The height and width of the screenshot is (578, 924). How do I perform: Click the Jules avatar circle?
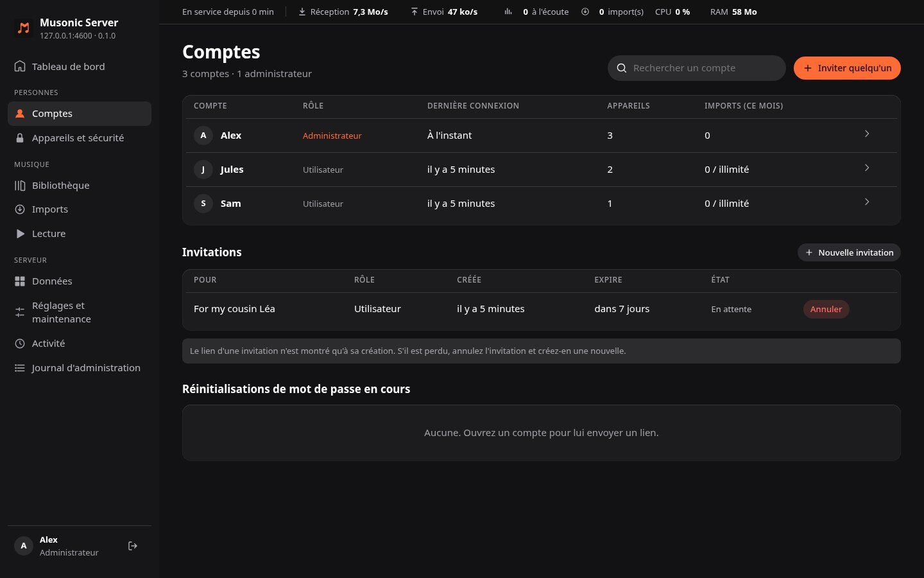pyautogui.click(x=203, y=170)
